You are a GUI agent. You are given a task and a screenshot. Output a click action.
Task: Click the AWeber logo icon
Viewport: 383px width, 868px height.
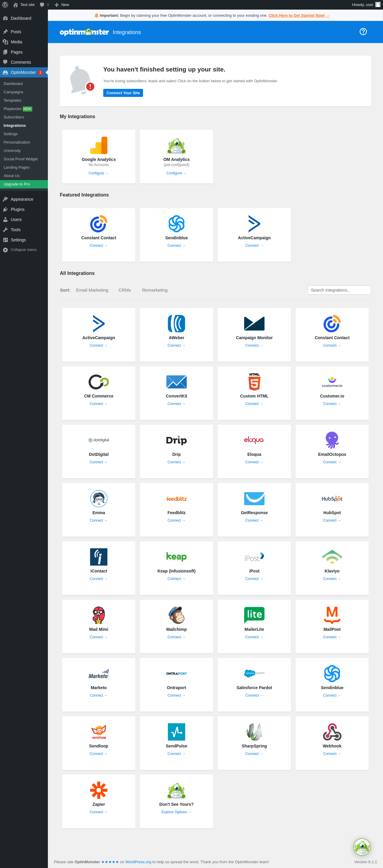tap(176, 323)
